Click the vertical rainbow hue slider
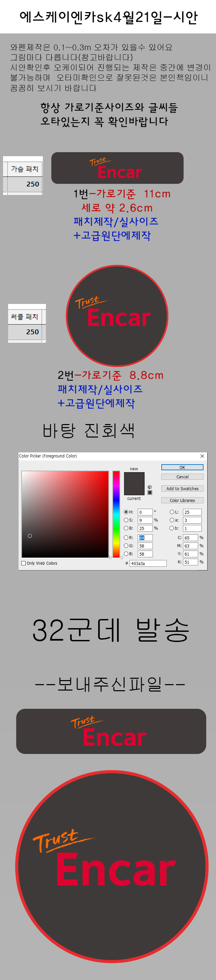The width and height of the screenshot is (216, 980). coord(116,514)
